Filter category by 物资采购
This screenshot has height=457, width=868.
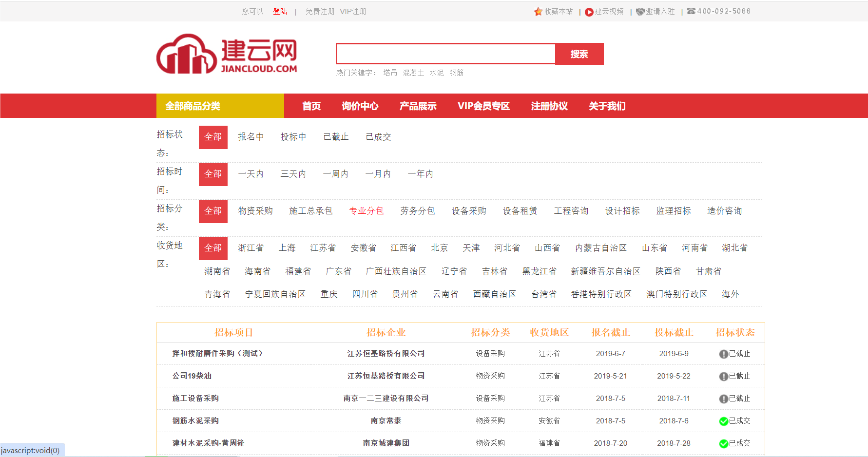[255, 211]
